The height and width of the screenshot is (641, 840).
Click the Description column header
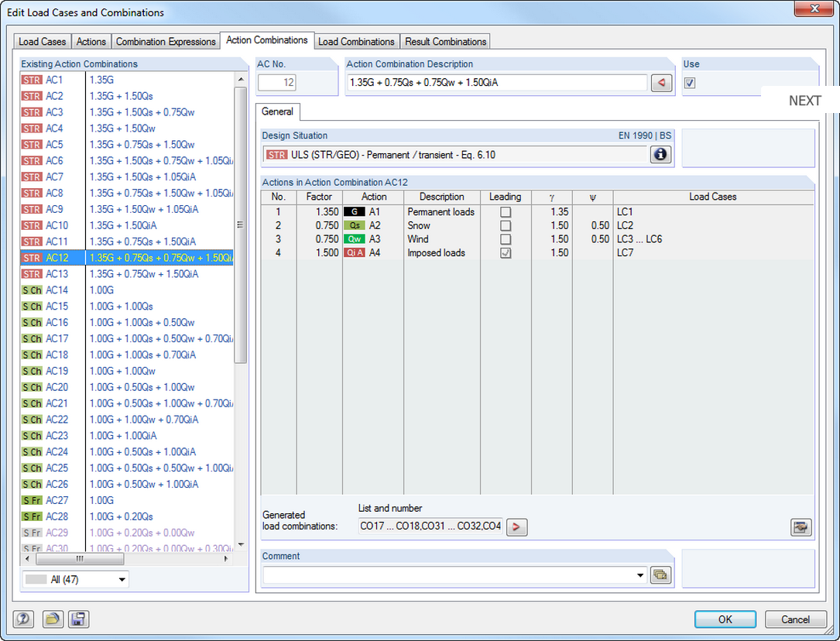click(x=441, y=197)
